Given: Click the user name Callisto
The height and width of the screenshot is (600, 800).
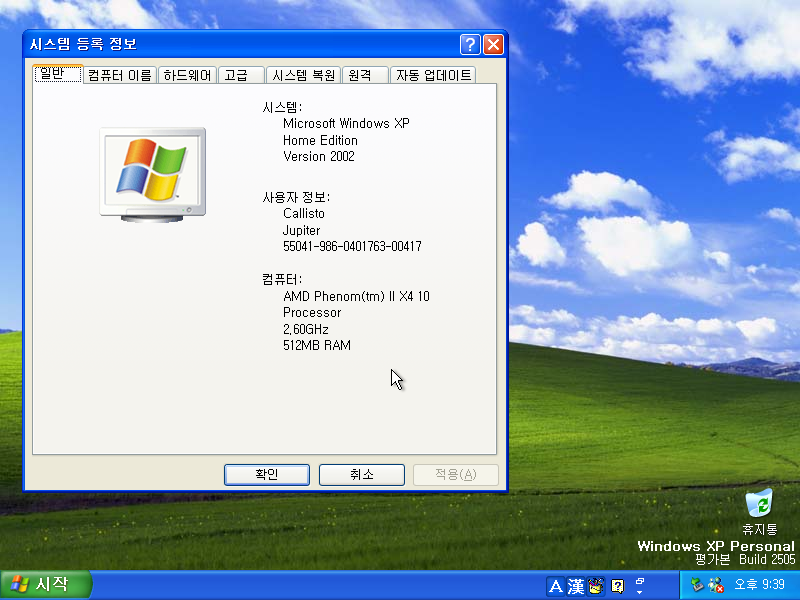Looking at the screenshot, I should (304, 213).
